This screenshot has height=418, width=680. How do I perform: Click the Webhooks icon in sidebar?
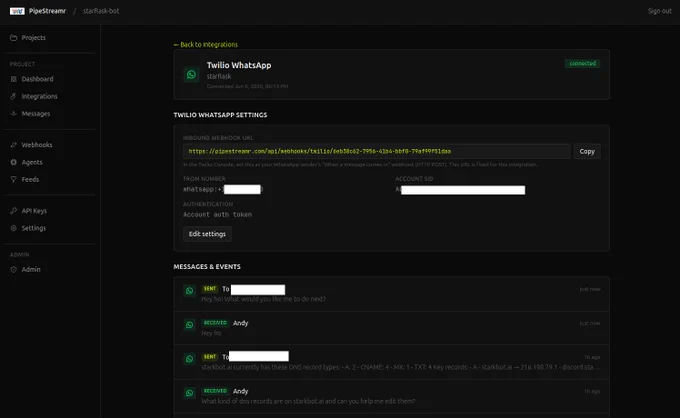tap(13, 145)
